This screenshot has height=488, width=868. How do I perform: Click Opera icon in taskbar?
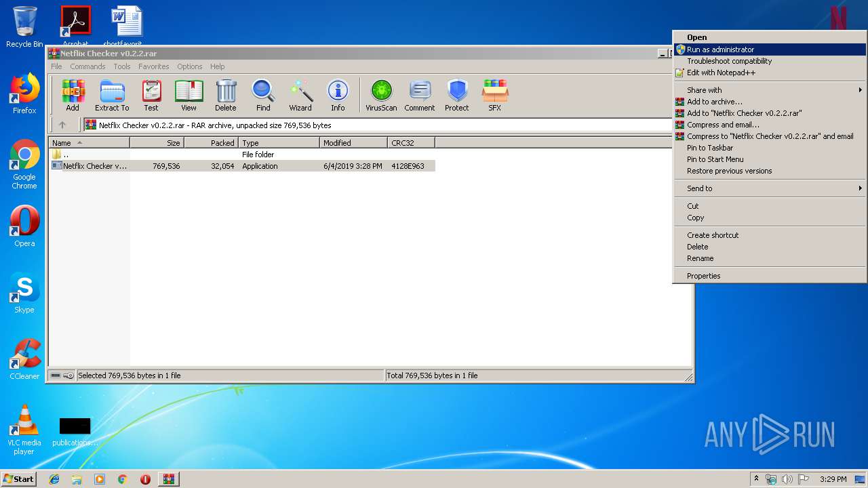[145, 479]
